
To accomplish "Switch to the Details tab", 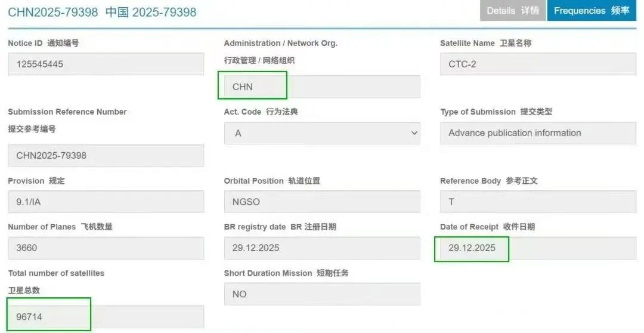I will 512,11.
